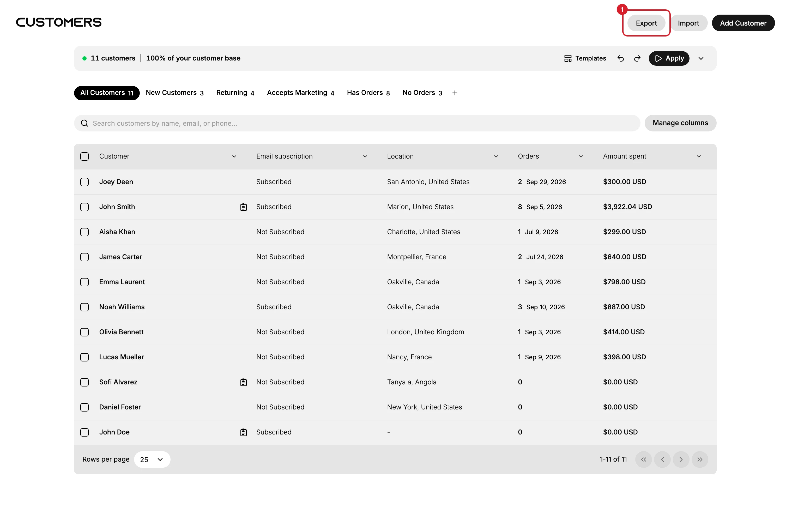798x532 pixels.
Task: Open the James Carter customer row
Action: tap(395, 257)
